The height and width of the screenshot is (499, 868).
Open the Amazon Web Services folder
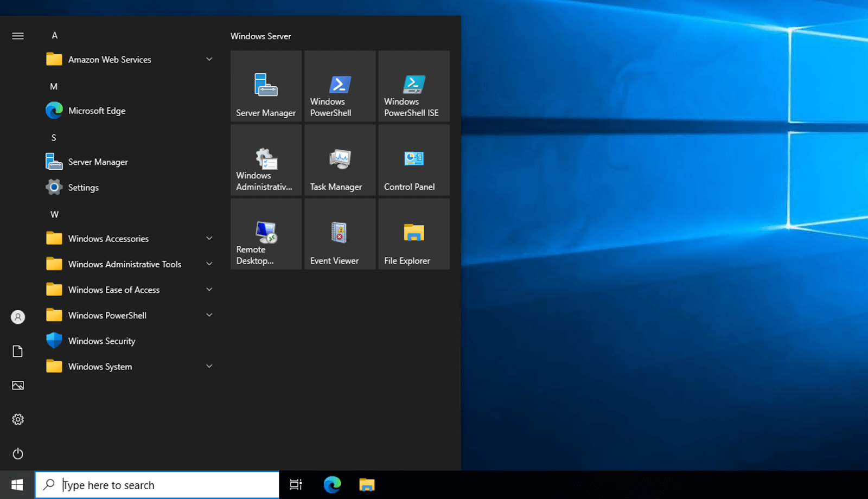point(130,59)
